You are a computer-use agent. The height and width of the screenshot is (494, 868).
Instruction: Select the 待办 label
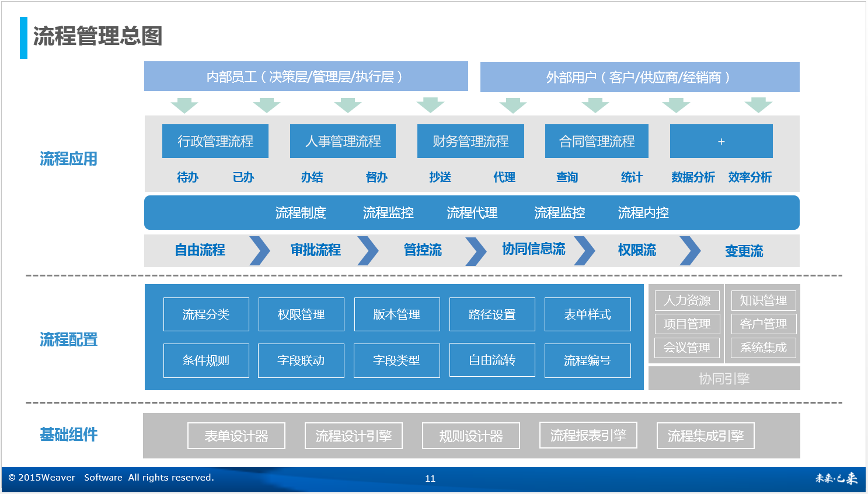[x=187, y=177]
